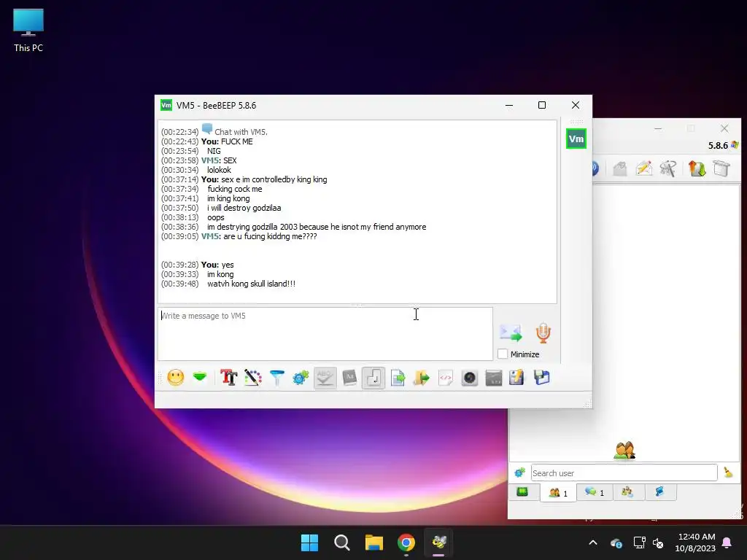Click the two-users icon in user list
The image size is (747, 560).
click(x=624, y=450)
